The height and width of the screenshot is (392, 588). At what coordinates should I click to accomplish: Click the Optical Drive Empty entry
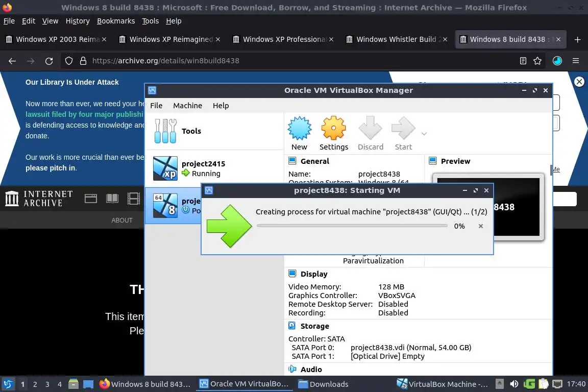coord(387,356)
